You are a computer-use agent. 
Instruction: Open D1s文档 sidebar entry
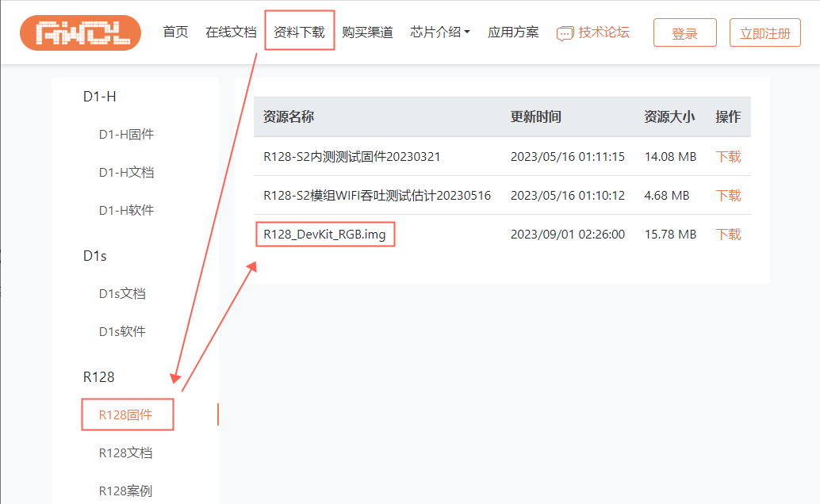click(x=122, y=294)
